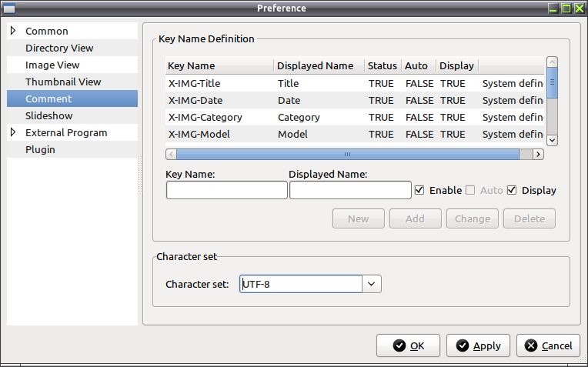
Task: Click the horizontal scroll right arrow
Action: click(538, 154)
